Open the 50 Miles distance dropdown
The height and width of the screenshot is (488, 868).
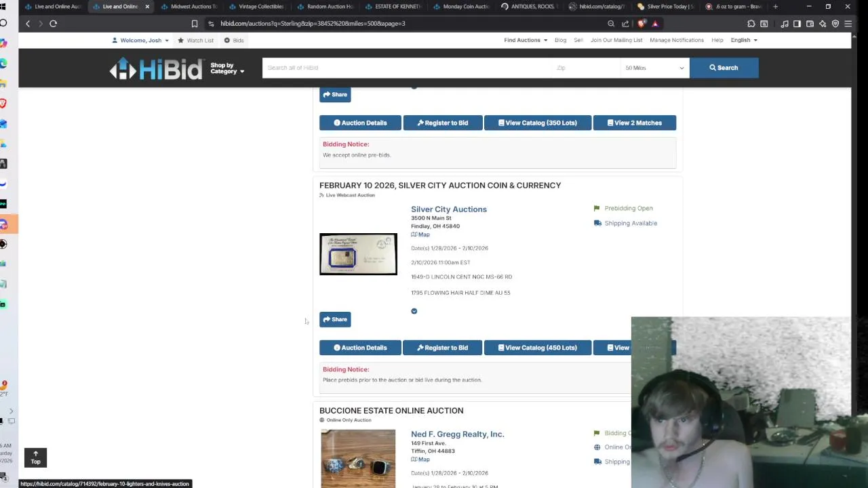654,68
